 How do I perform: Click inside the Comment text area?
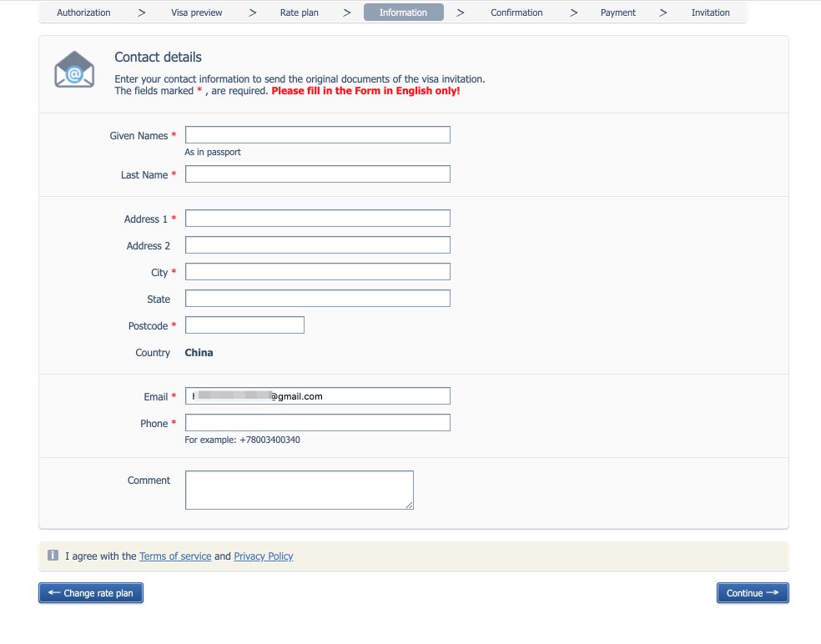[299, 490]
